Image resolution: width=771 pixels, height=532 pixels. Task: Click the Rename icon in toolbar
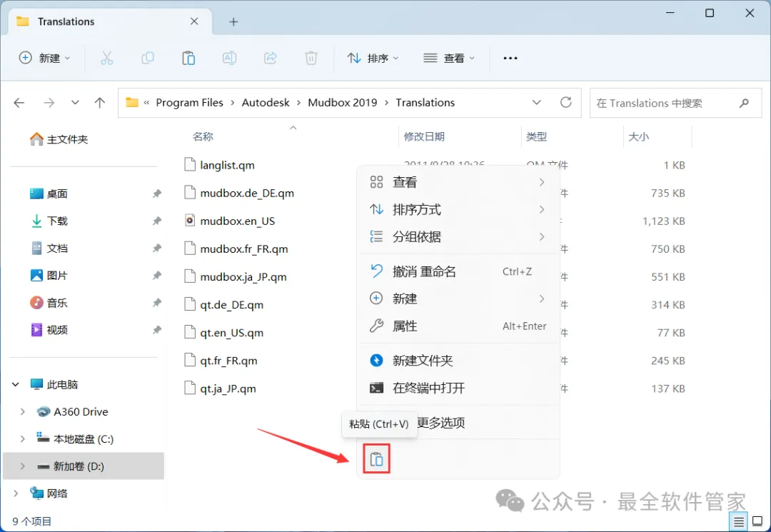[x=229, y=58]
